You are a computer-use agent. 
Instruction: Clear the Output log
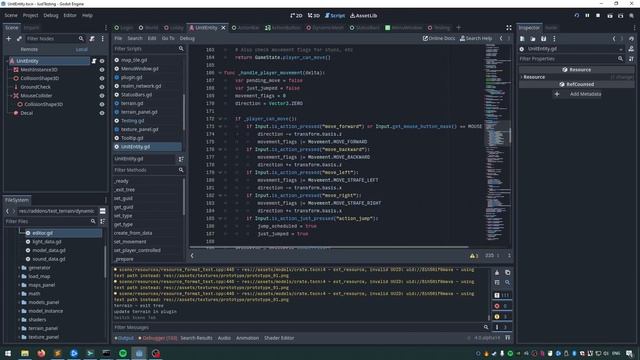pyautogui.click(x=497, y=273)
